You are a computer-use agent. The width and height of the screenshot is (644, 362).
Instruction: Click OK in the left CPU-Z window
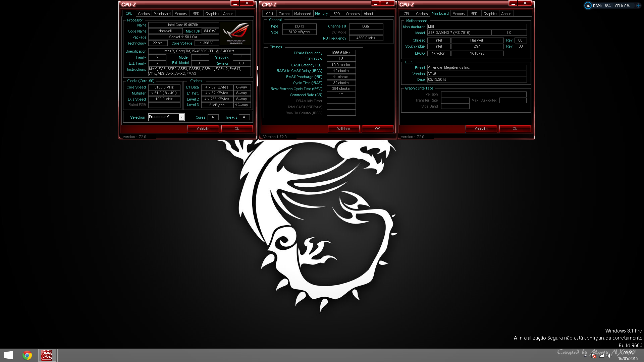point(237,129)
